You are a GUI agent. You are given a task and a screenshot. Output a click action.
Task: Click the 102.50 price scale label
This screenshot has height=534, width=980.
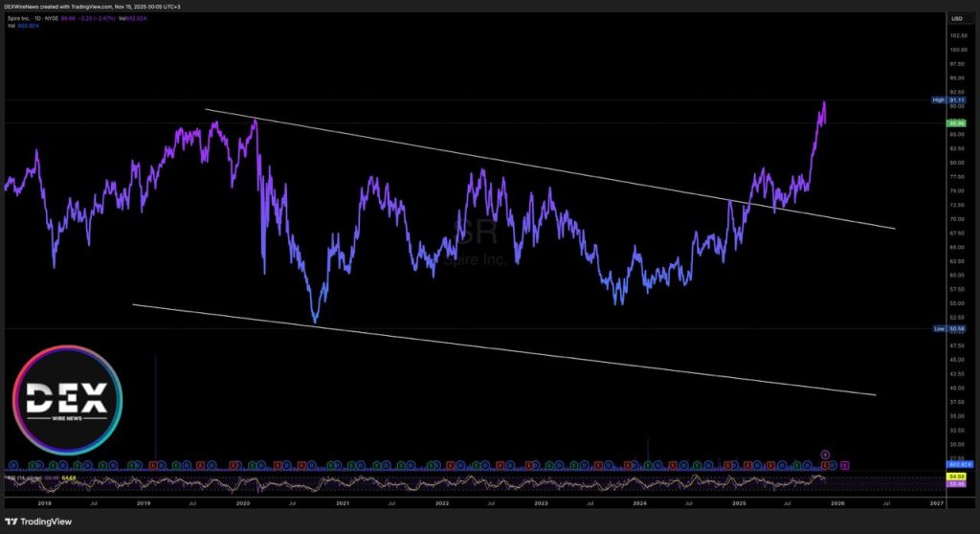pos(957,35)
